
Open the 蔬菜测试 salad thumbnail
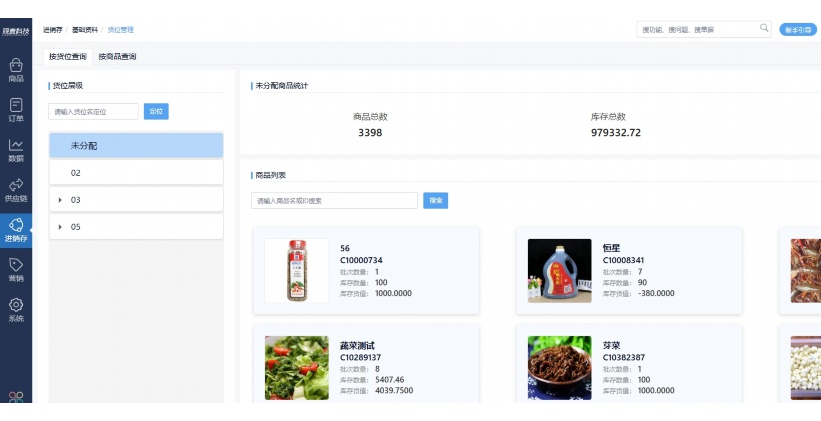coord(296,368)
